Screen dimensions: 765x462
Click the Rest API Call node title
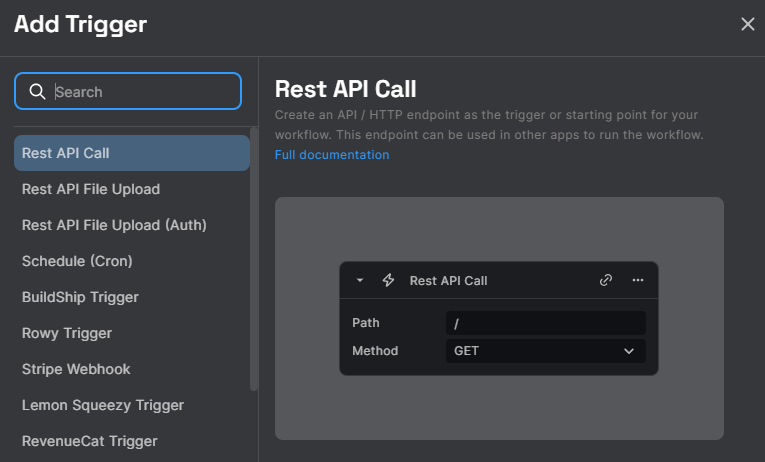point(448,281)
